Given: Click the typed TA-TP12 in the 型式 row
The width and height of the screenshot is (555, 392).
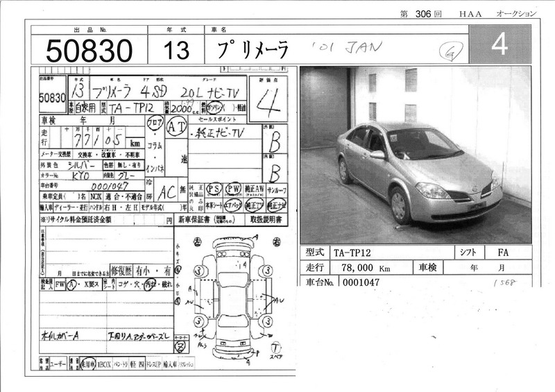Looking at the screenshot, I should (352, 253).
